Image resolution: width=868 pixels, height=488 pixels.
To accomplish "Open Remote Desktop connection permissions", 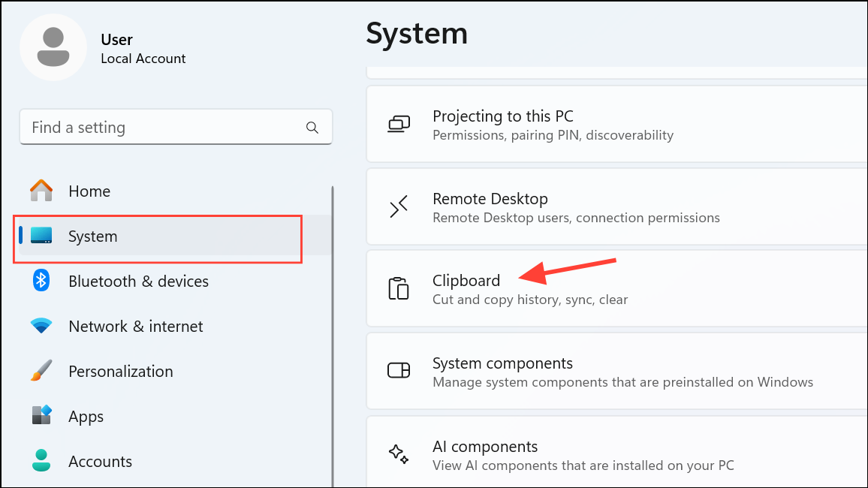I will click(575, 208).
